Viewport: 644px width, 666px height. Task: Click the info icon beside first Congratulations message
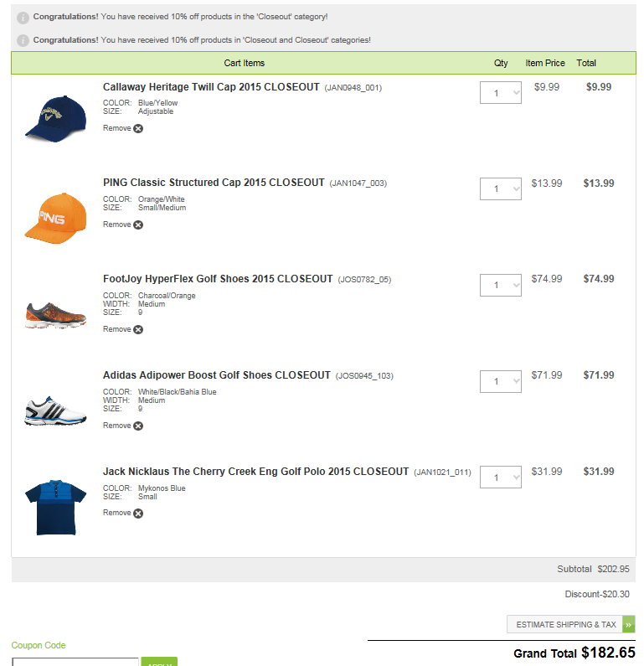click(x=23, y=18)
